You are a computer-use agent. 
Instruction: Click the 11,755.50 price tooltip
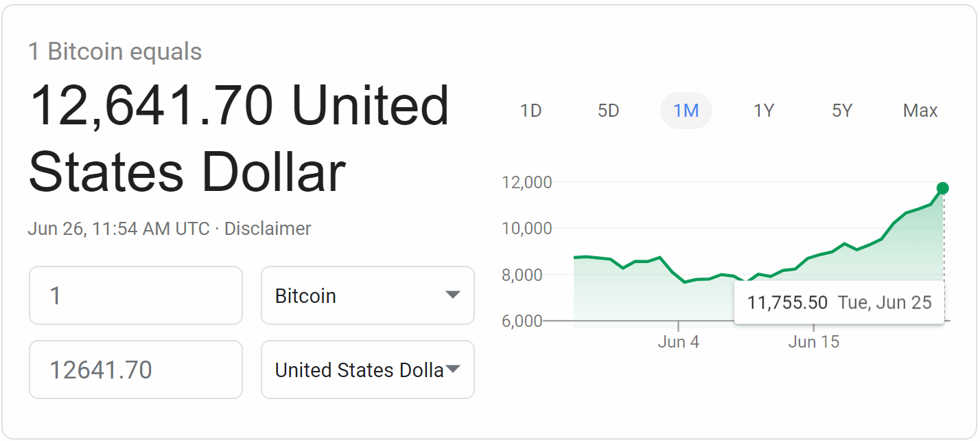click(x=839, y=302)
